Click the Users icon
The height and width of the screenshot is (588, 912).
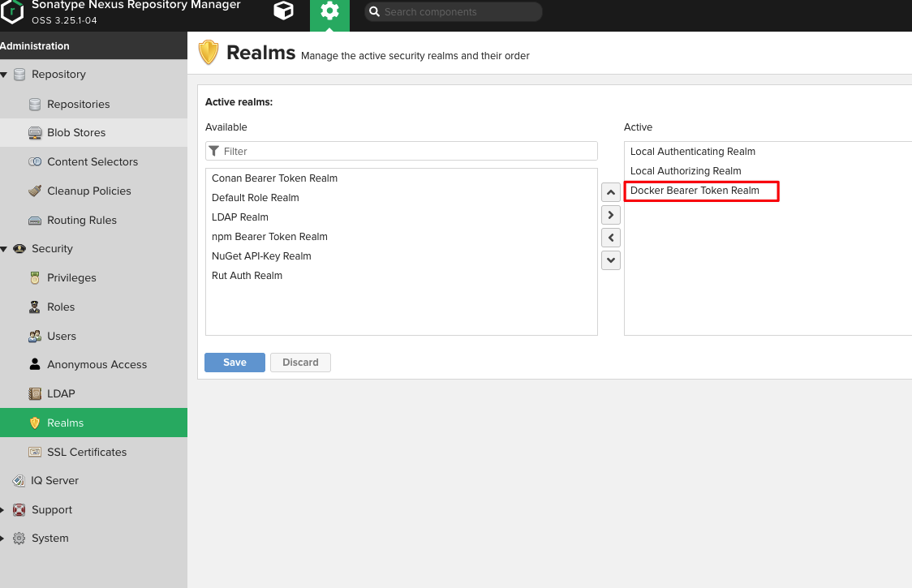pyautogui.click(x=35, y=336)
